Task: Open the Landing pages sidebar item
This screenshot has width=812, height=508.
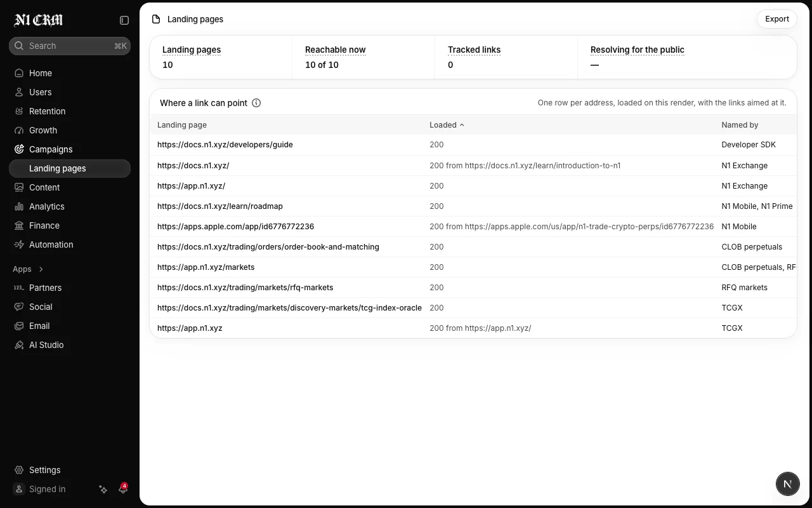Action: (70, 168)
